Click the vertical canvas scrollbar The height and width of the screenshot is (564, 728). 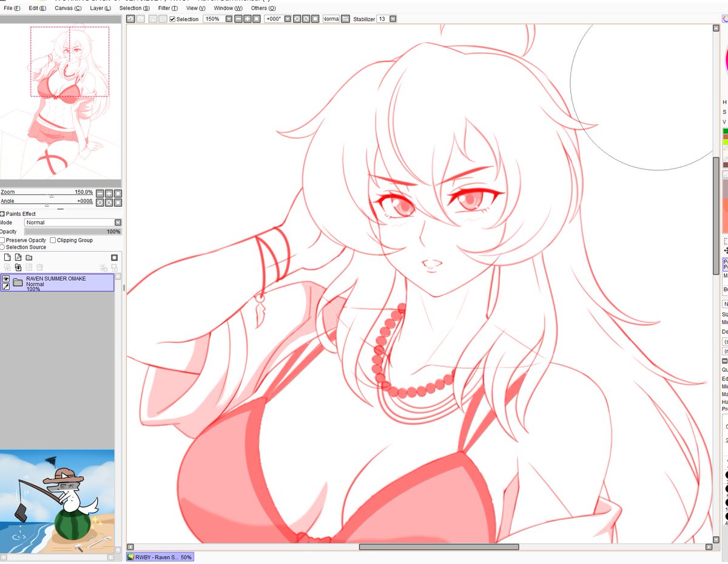point(716,215)
